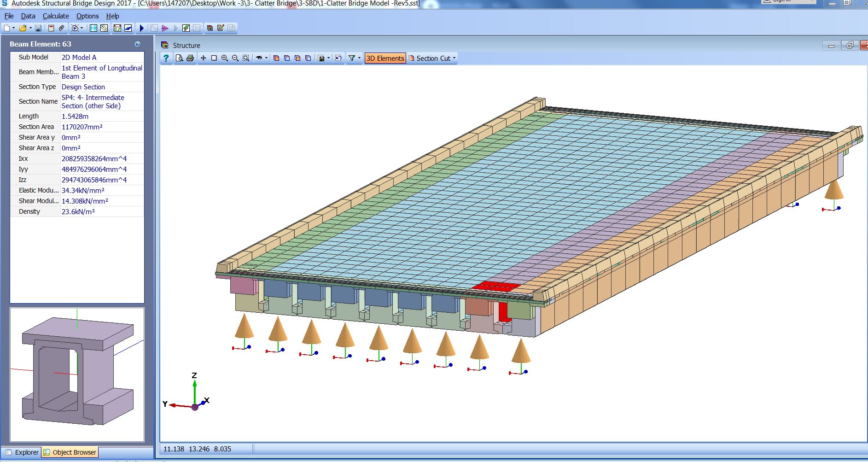Screen dimensions: 868x462
Task: Open the Calculate menu
Action: tap(55, 16)
